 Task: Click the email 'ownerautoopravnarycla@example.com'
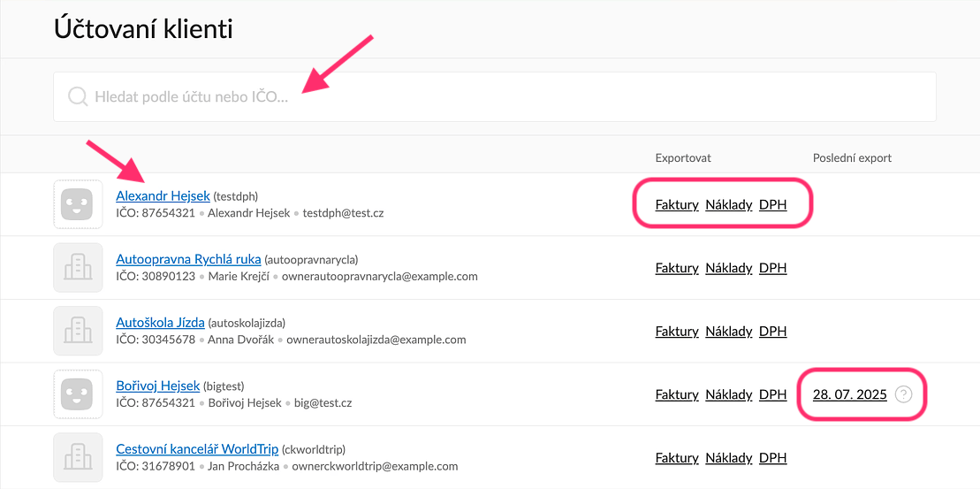(x=379, y=277)
